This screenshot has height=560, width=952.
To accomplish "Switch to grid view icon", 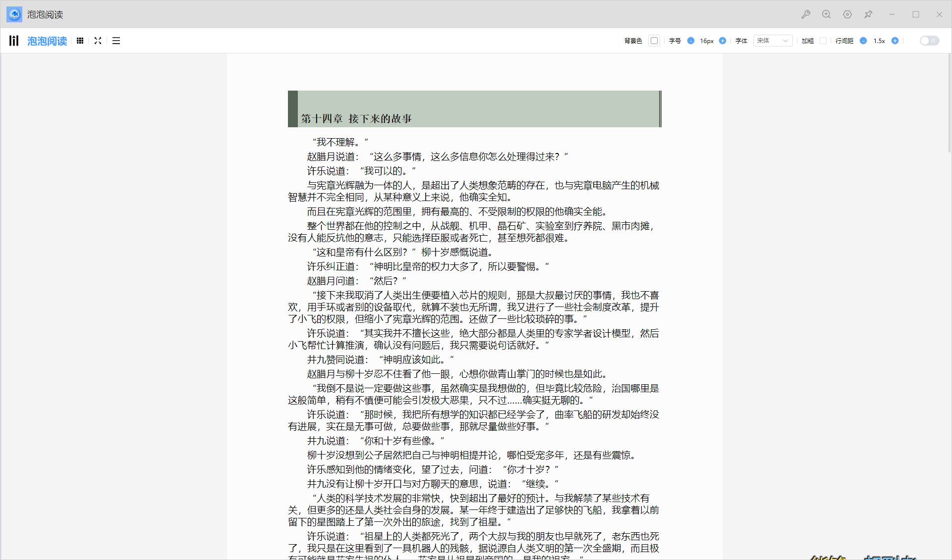I will point(80,41).
